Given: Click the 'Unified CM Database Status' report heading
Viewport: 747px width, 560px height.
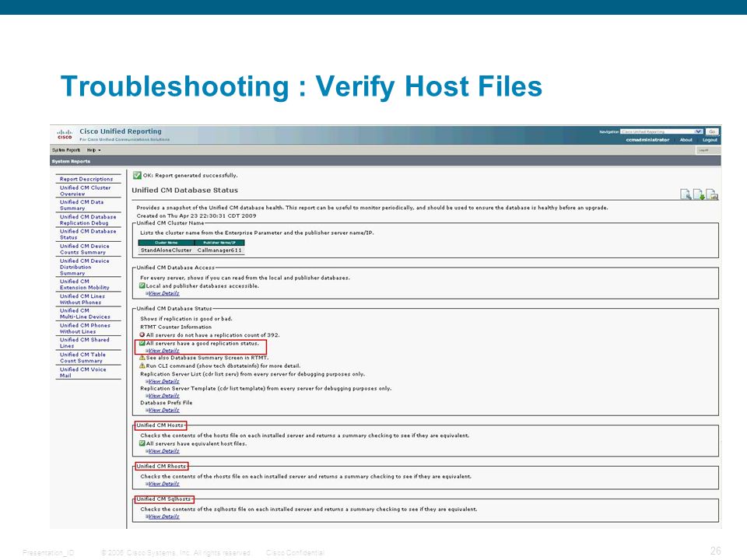Looking at the screenshot, I should pos(185,191).
